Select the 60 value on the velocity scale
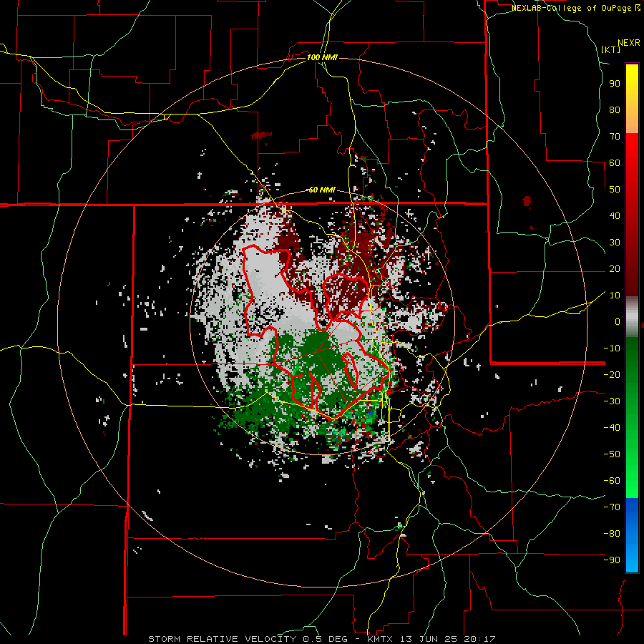This screenshot has height=644, width=644. [615, 163]
